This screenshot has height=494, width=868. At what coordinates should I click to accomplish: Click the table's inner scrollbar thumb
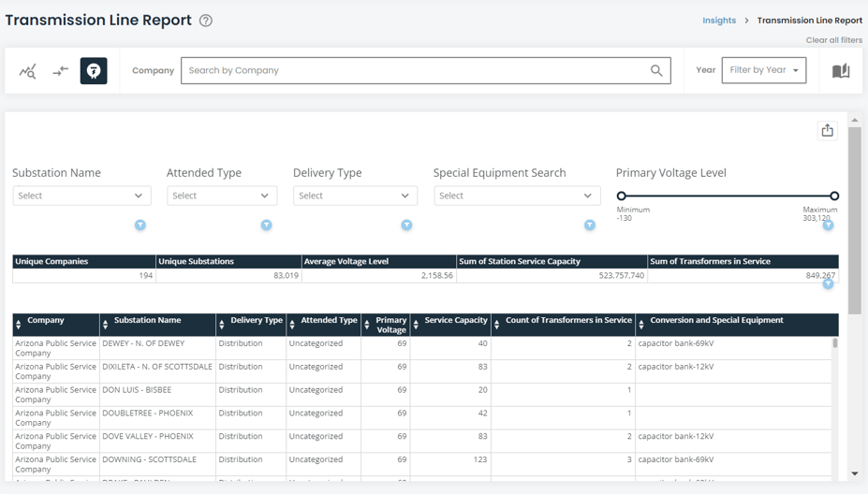click(835, 343)
